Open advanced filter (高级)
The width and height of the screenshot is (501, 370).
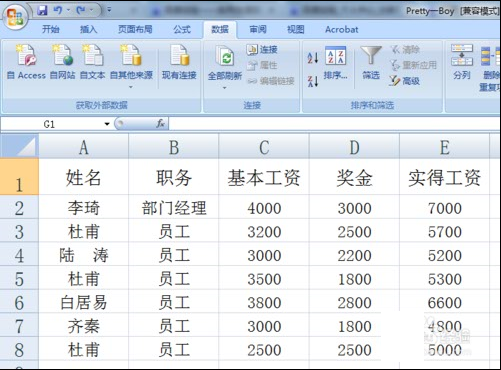(x=404, y=81)
